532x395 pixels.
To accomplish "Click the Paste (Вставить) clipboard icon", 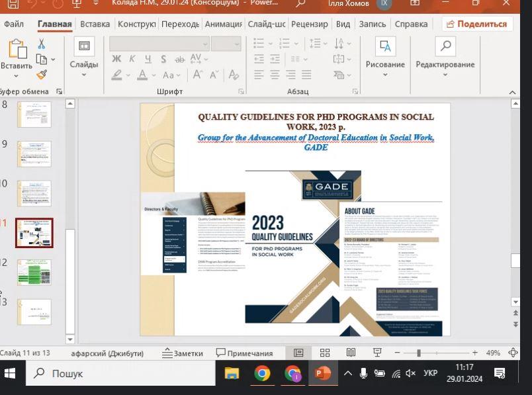I will (x=18, y=49).
